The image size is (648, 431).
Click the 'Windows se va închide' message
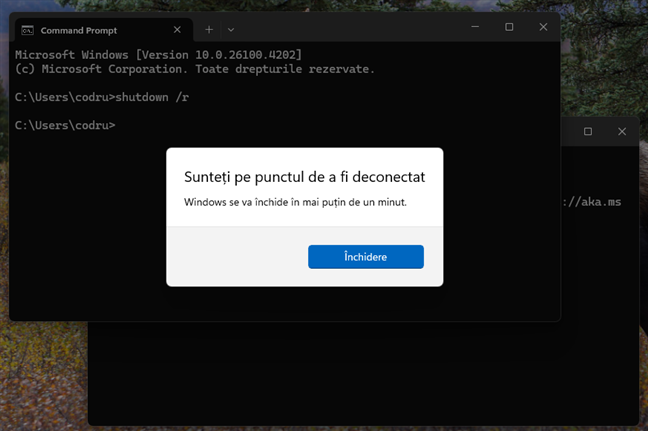click(295, 202)
